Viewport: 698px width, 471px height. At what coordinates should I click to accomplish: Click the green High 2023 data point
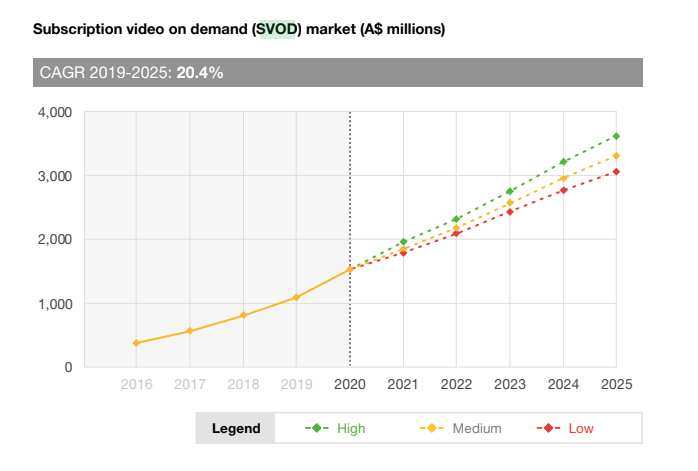click(x=510, y=191)
